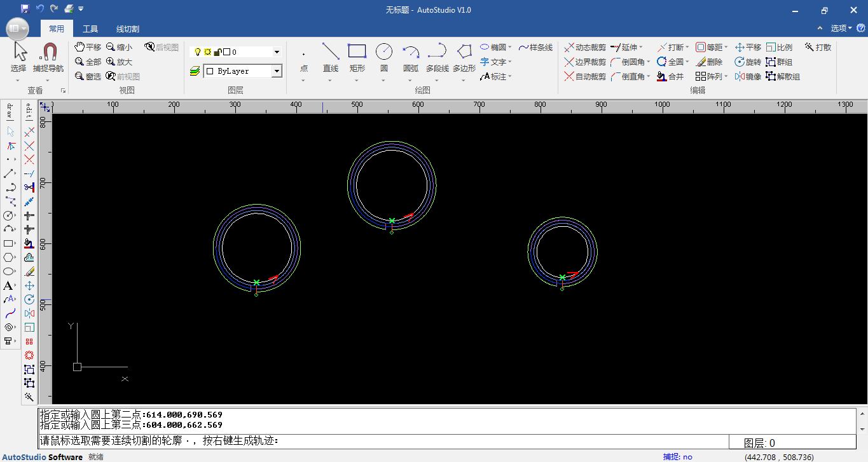Switch to the 线切割 ribbon tab
Screen dimensions: 868x462
tap(128, 29)
